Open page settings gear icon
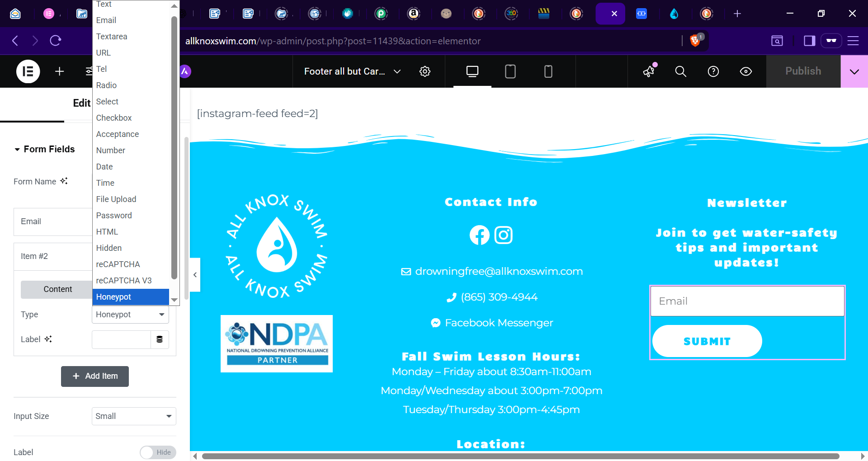This screenshot has width=868, height=461. [425, 71]
